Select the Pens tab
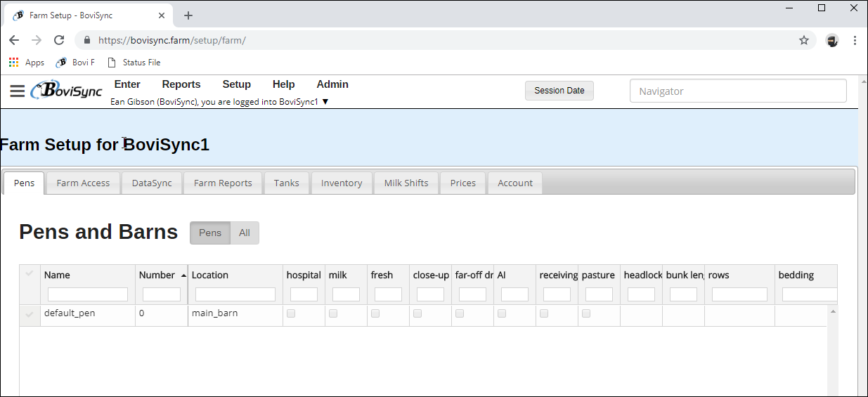 24,183
